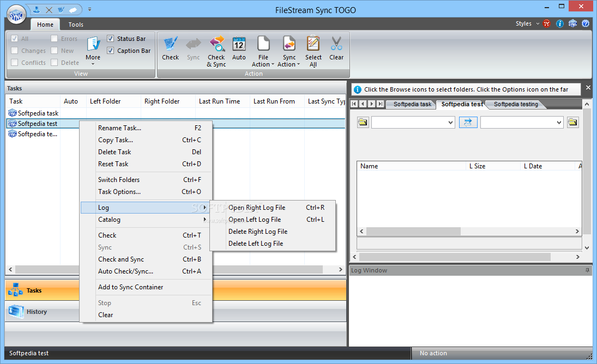The width and height of the screenshot is (597, 364).
Task: Close the task detail pane with X
Action: click(588, 88)
